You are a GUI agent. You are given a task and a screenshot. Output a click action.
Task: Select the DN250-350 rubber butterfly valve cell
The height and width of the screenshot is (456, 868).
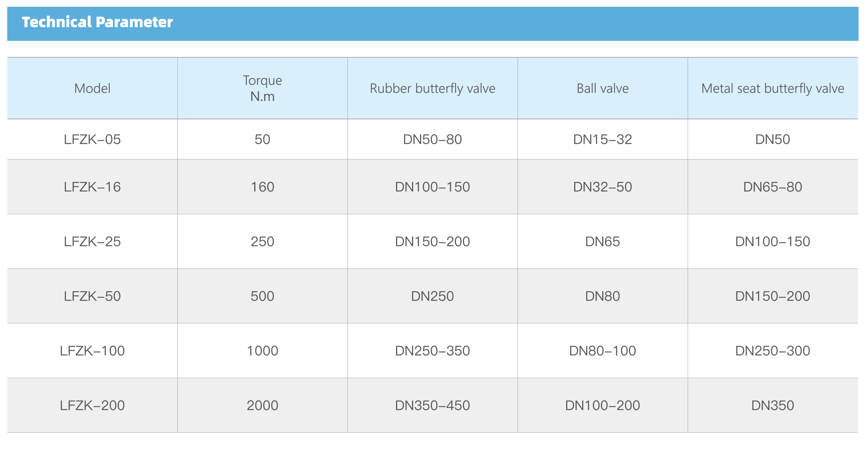(432, 351)
